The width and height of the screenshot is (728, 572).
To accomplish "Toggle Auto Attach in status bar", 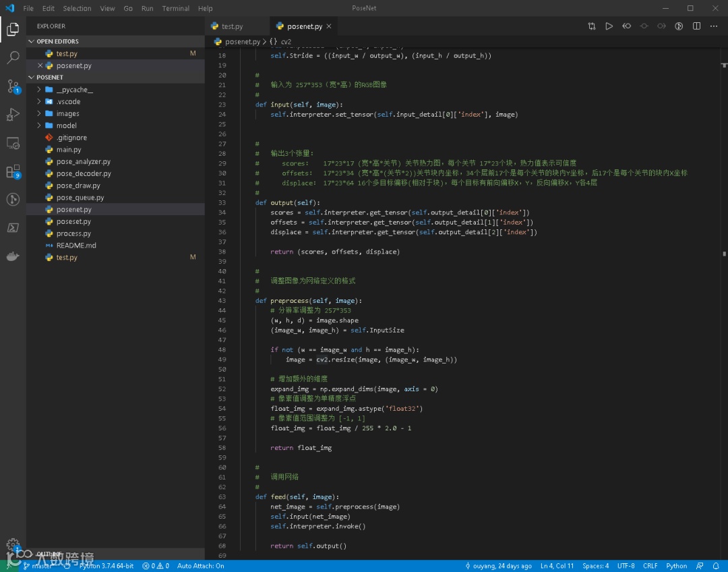I will point(200,566).
